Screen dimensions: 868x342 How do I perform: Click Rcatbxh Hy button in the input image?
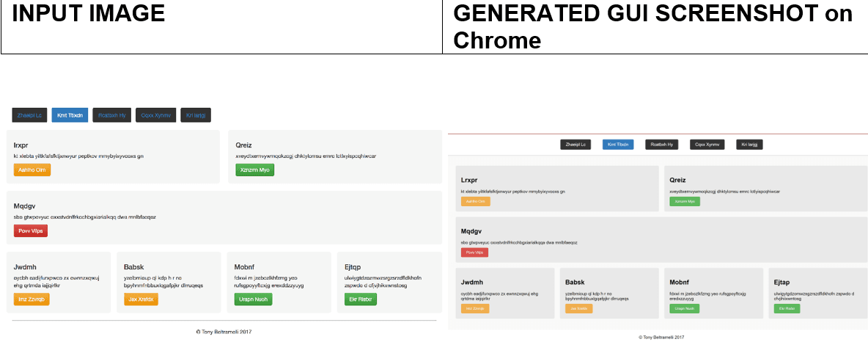[x=112, y=115]
